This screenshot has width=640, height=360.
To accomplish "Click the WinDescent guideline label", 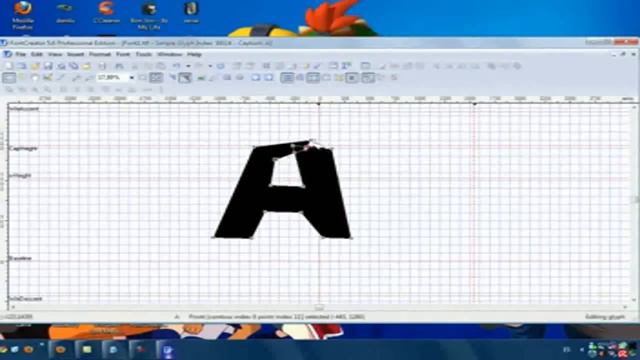I will (x=25, y=299).
